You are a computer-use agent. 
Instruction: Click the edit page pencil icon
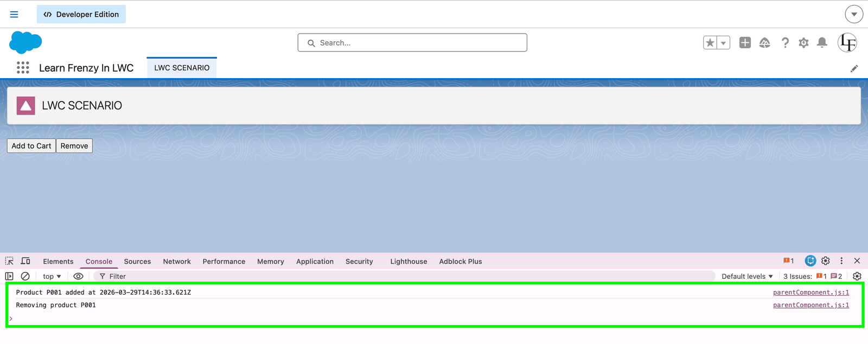pos(854,68)
